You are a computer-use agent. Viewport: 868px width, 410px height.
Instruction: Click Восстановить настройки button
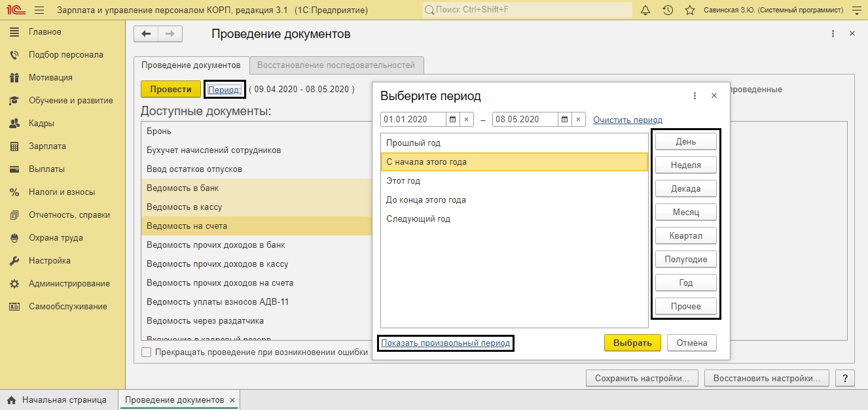pos(767,379)
